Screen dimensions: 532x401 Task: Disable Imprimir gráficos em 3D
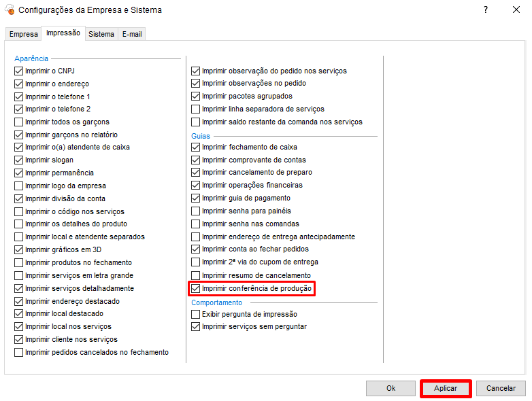tap(19, 249)
